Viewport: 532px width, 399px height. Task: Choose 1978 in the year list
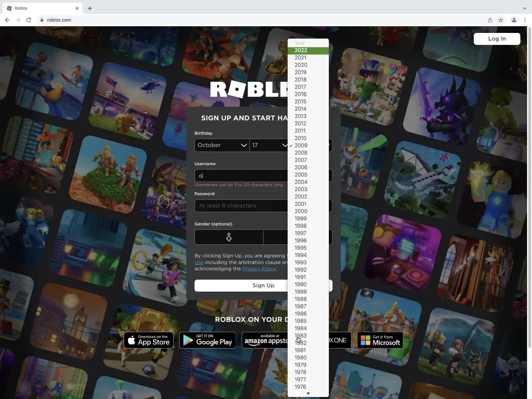click(x=308, y=372)
